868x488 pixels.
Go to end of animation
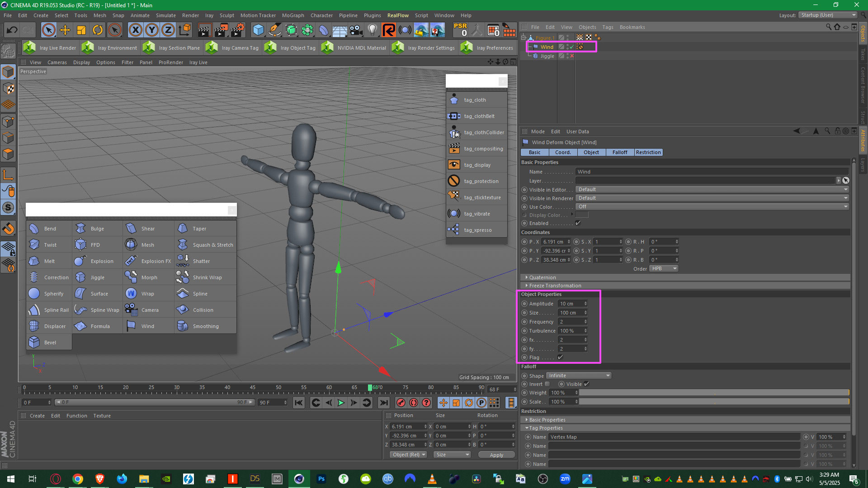384,403
